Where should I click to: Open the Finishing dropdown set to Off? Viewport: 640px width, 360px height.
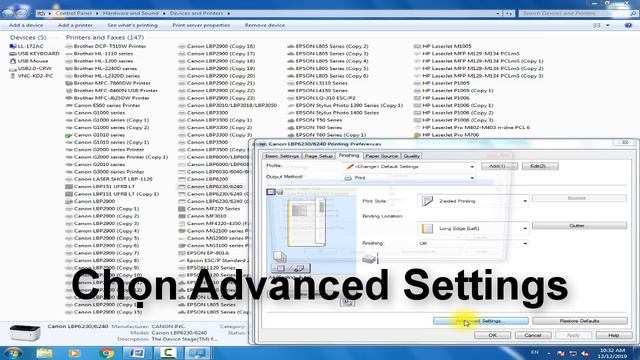point(473,243)
